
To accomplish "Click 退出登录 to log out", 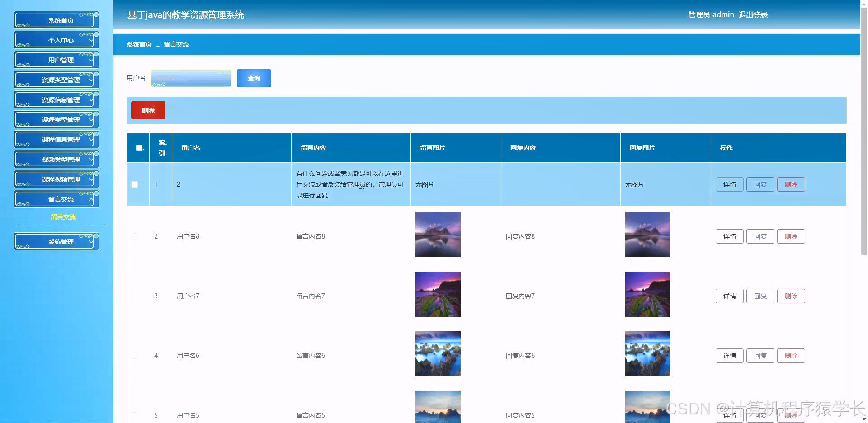I will point(753,14).
